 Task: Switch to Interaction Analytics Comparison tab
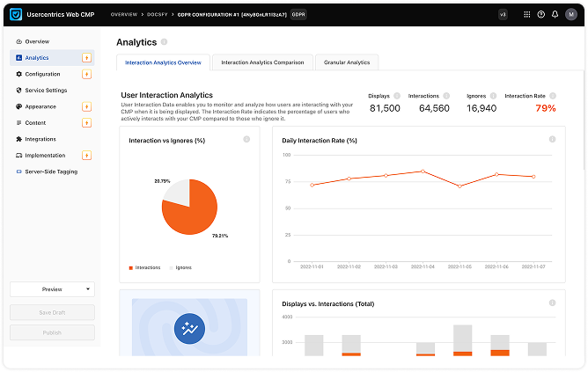[262, 62]
